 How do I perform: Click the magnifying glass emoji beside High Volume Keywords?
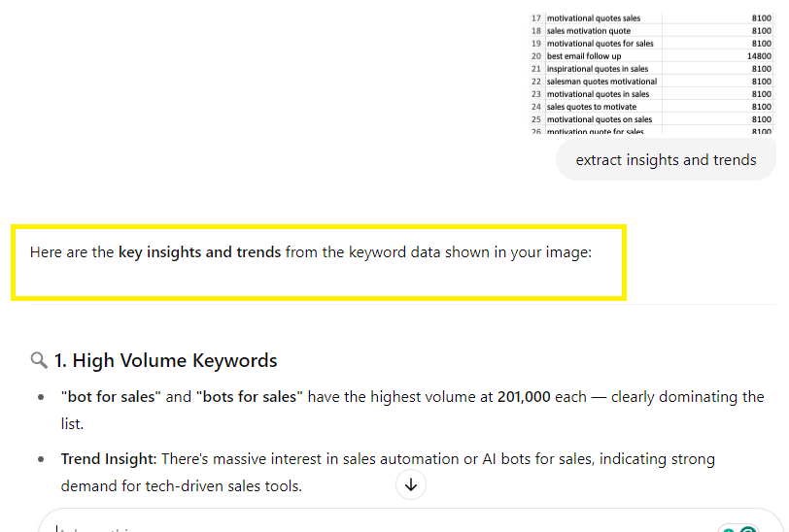[39, 360]
